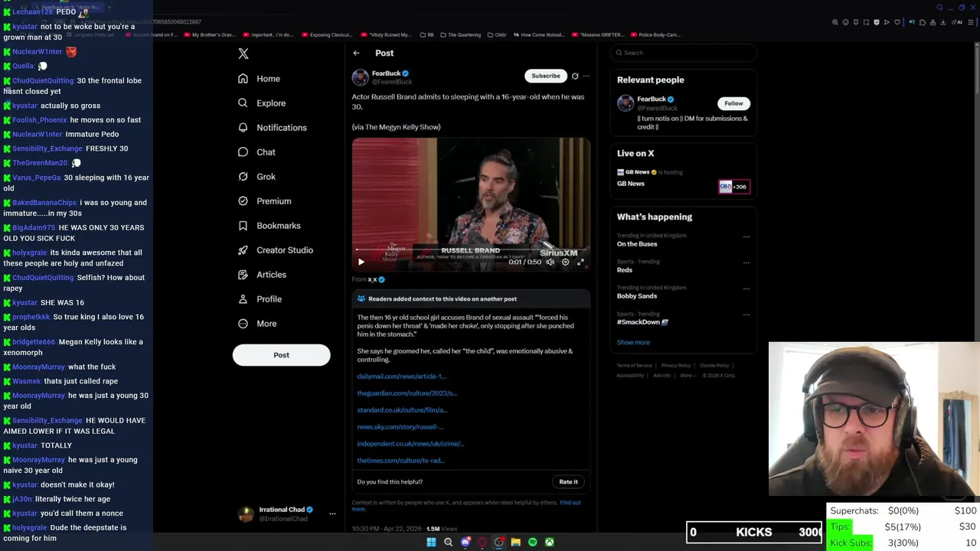Image resolution: width=980 pixels, height=551 pixels.
Task: Open Explore in the X sidebar
Action: [x=262, y=103]
